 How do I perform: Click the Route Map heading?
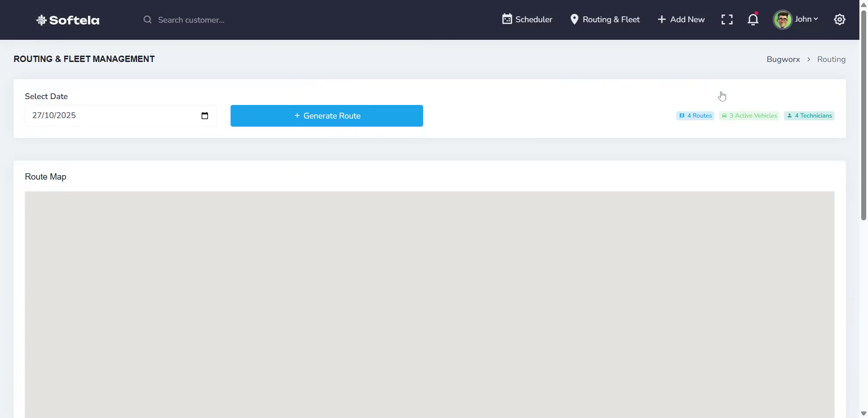click(x=45, y=176)
